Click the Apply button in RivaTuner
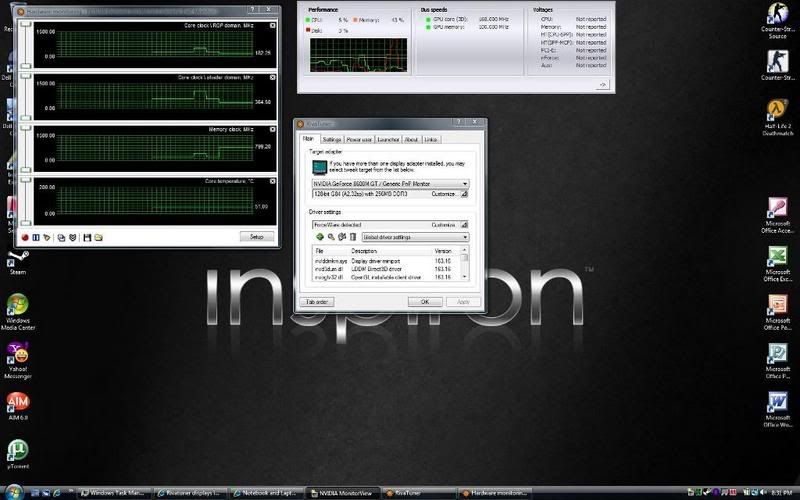The height and width of the screenshot is (500, 800). [x=463, y=302]
